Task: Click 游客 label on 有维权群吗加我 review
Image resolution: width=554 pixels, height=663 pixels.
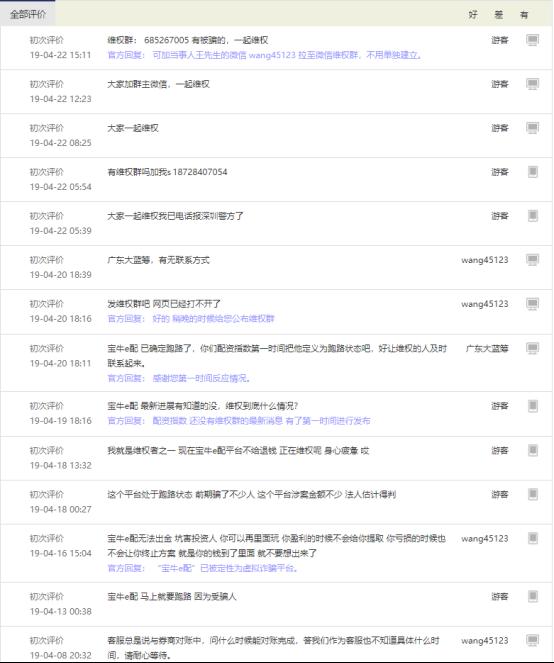Action: point(499,172)
